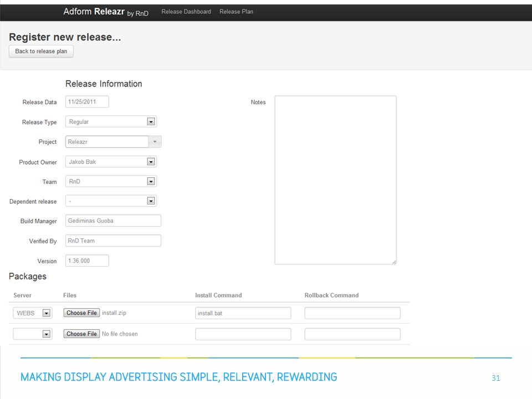The image size is (532, 399).
Task: Go to Release Dashboard in top menu
Action: coord(186,12)
